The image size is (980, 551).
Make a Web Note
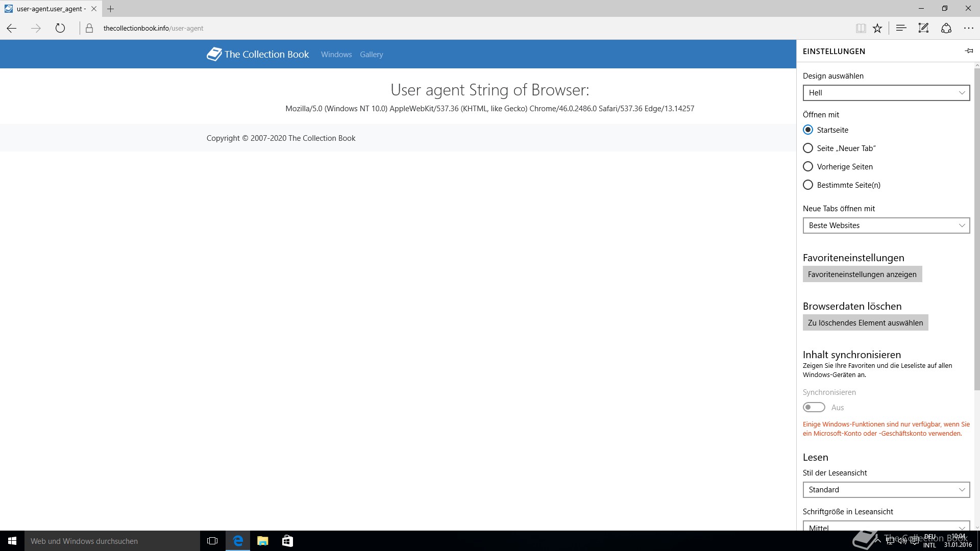point(923,28)
